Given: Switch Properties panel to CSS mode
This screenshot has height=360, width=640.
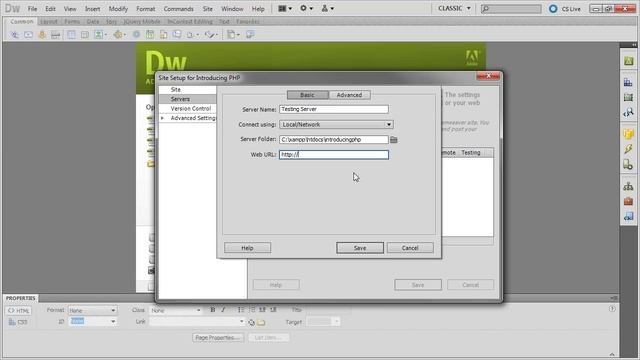Looking at the screenshot, I should 18,322.
